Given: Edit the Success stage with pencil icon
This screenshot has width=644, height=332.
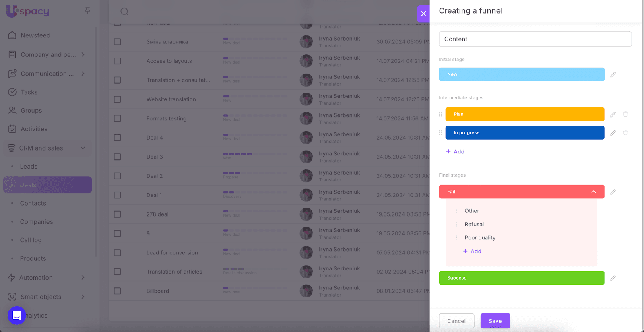Looking at the screenshot, I should [x=613, y=278].
